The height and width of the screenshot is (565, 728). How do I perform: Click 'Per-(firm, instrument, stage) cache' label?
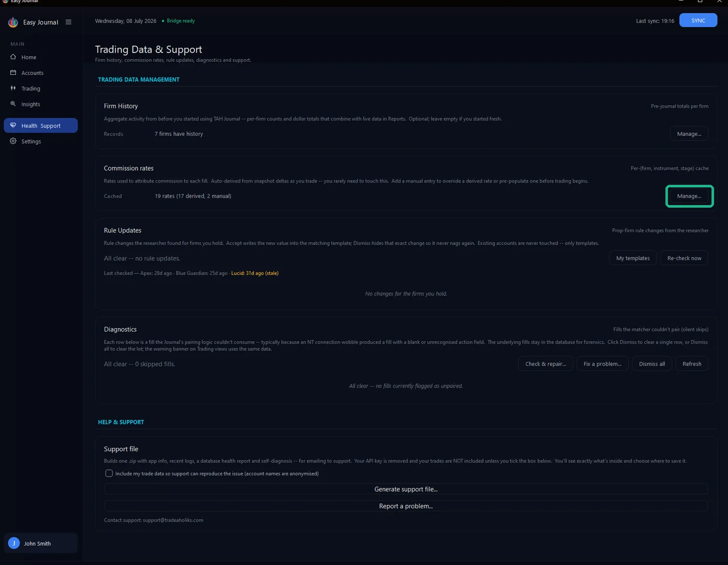tap(670, 169)
